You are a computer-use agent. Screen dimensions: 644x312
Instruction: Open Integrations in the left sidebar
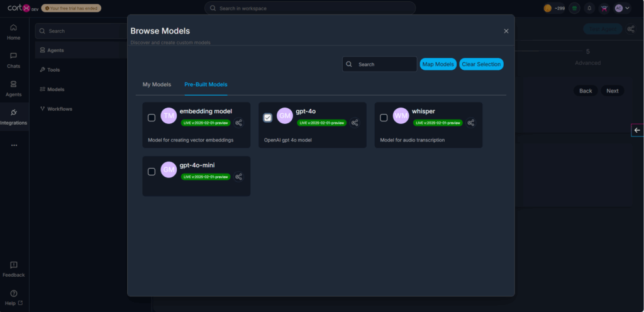coord(14,117)
